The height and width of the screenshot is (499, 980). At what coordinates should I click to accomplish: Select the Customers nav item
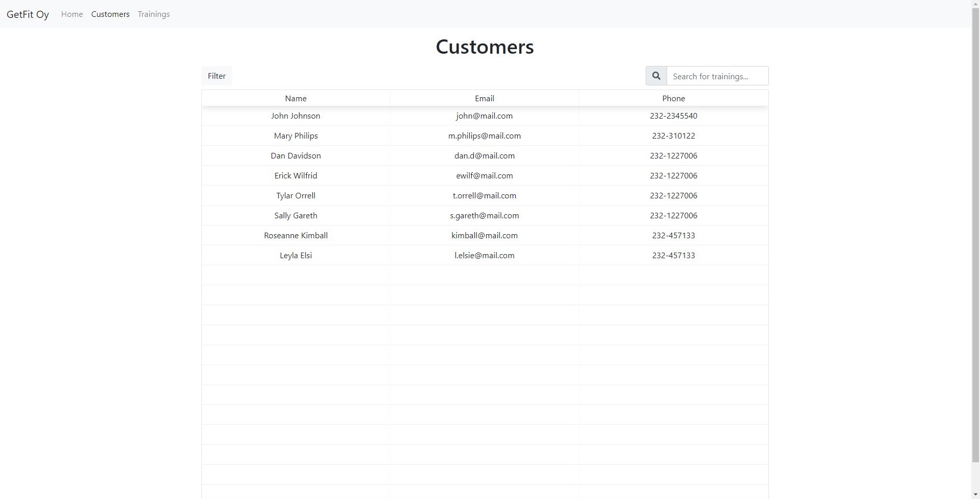[110, 14]
